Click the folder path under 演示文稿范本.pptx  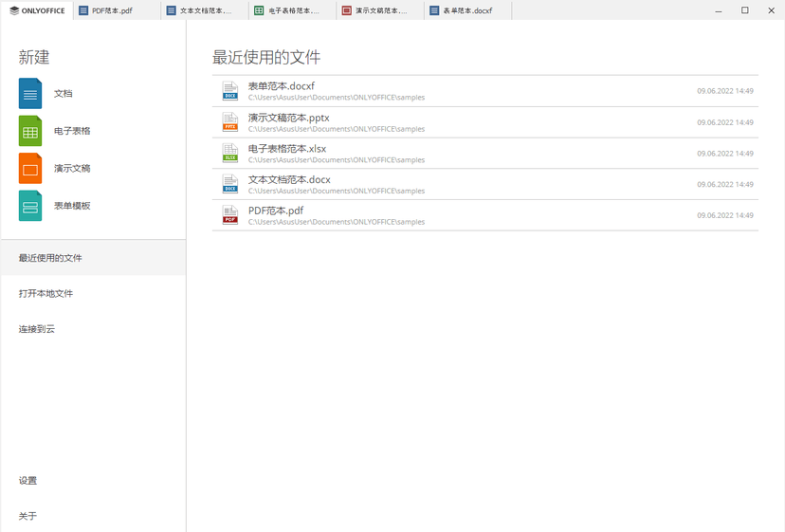[x=337, y=129]
